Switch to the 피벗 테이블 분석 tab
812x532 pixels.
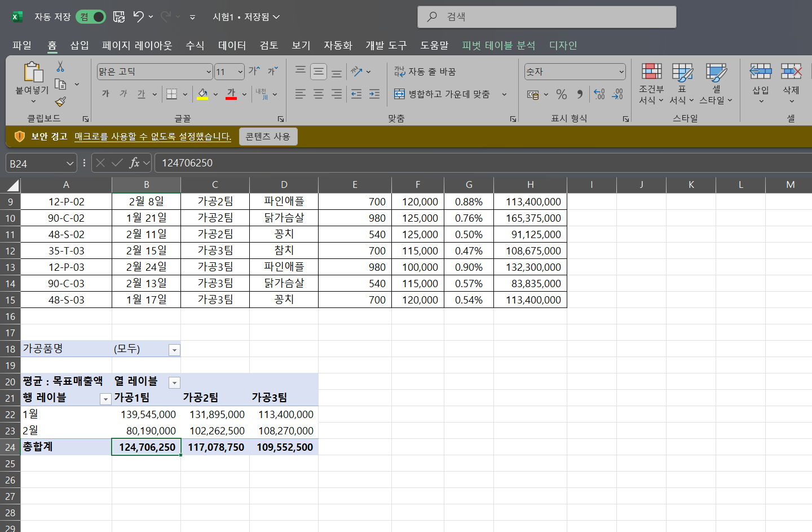click(x=498, y=45)
